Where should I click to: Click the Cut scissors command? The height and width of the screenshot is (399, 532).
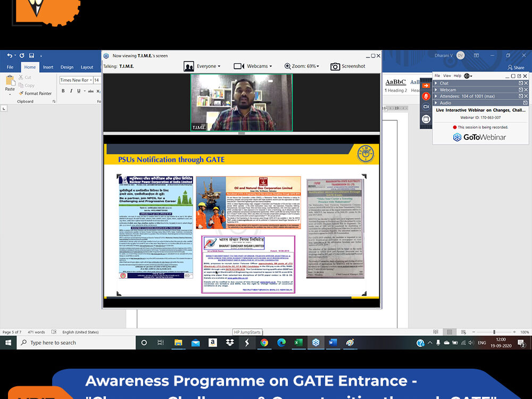point(25,77)
